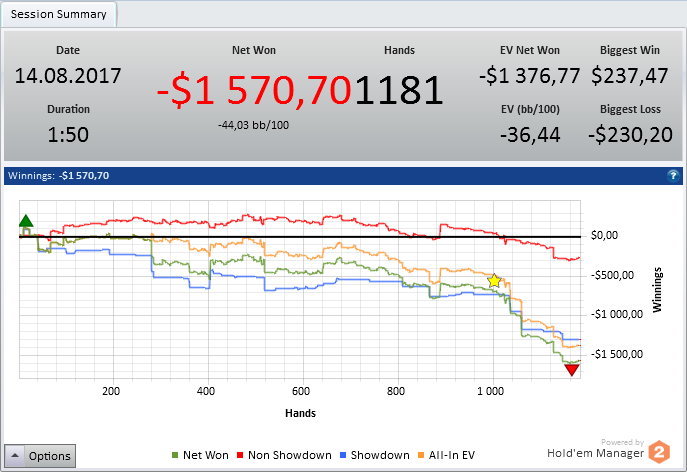
Task: Select the date 14.08.2017
Action: tap(68, 75)
